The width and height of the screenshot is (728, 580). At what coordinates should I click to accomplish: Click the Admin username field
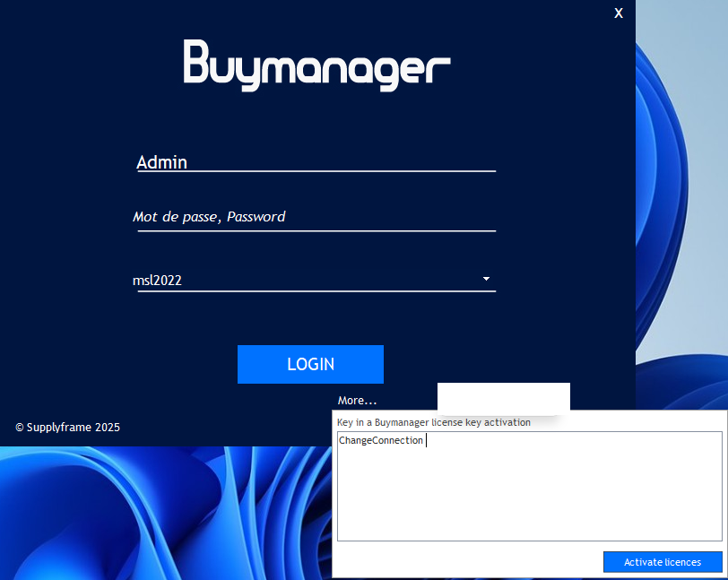pyautogui.click(x=315, y=161)
